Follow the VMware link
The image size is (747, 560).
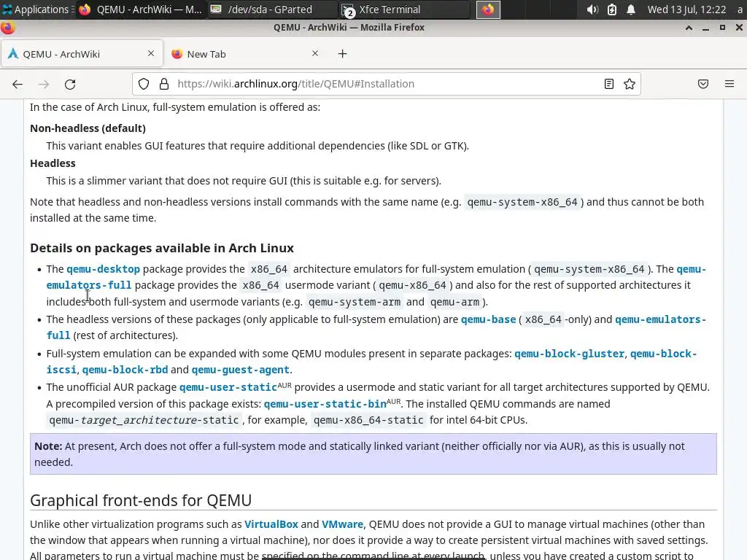point(342,524)
